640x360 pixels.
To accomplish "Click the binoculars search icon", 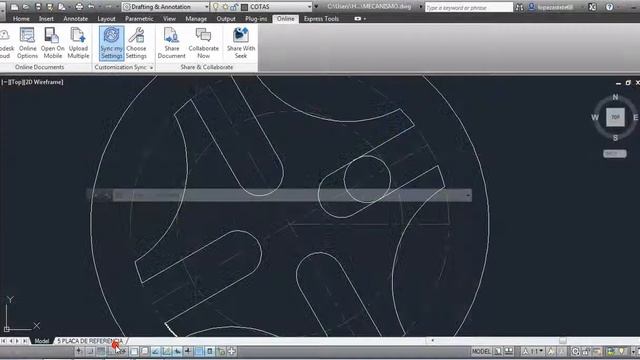I will (x=519, y=7).
